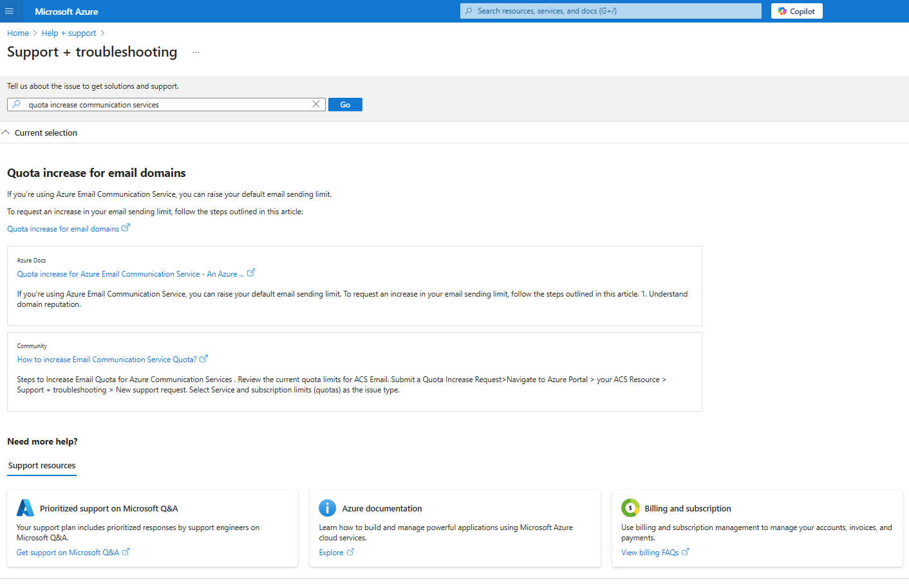Screen dimensions: 909x588
Task: Open Quota increase for email domains link
Action: (62, 228)
